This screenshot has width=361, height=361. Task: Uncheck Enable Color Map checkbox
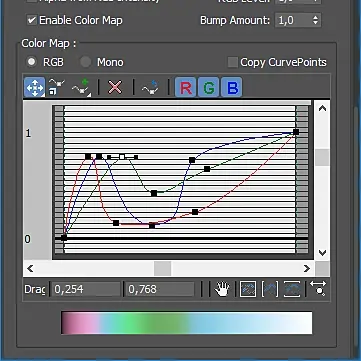32,20
